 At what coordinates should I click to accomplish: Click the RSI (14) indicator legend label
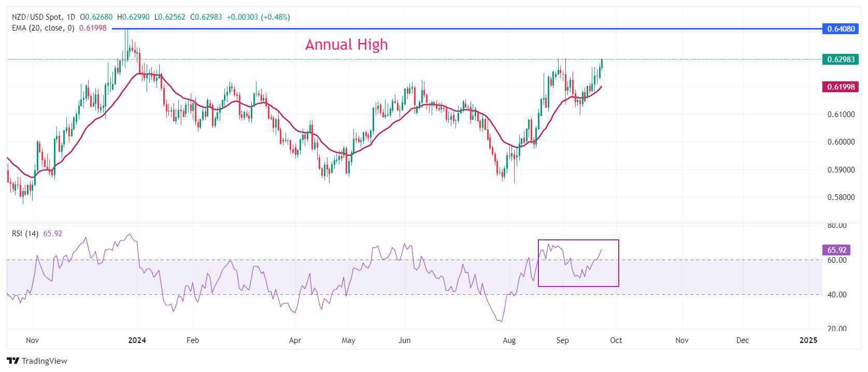(x=25, y=234)
